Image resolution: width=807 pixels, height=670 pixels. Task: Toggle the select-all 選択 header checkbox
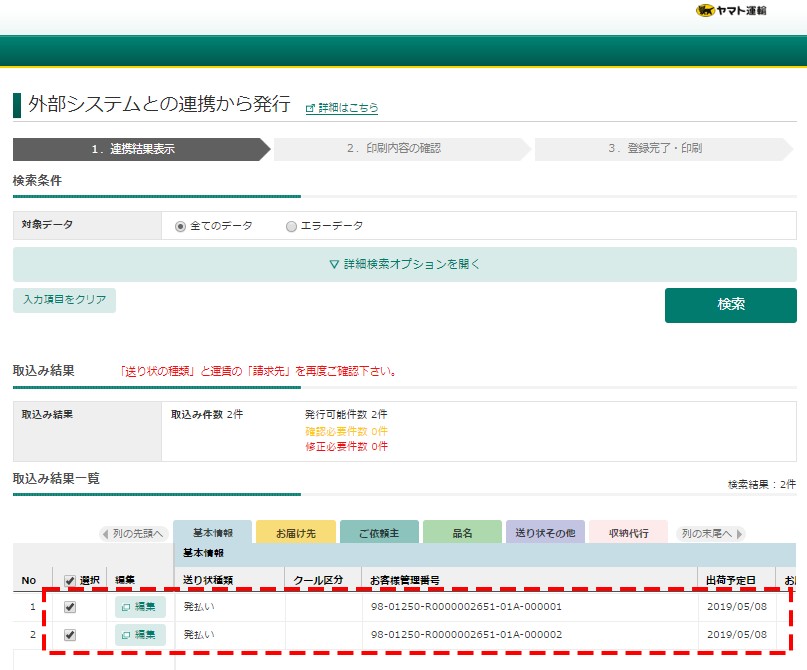70,581
